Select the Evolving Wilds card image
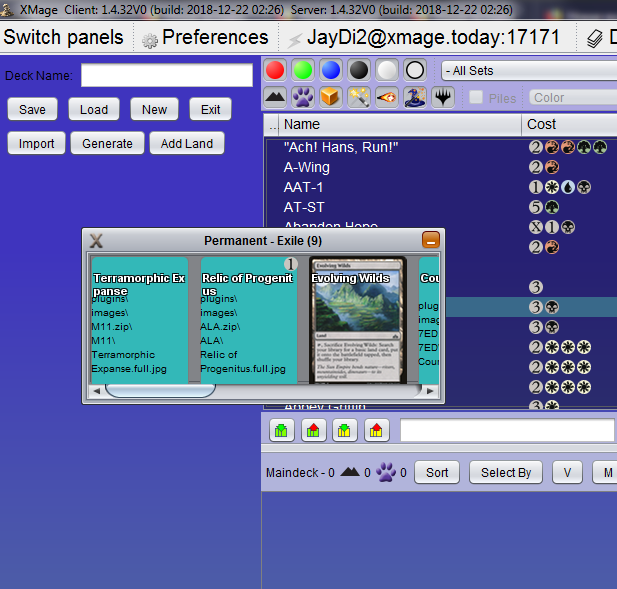This screenshot has width=617, height=589. coord(358,320)
